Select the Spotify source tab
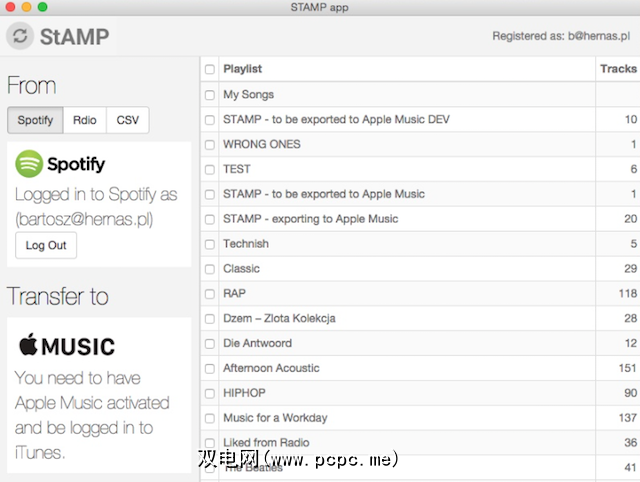This screenshot has width=640, height=482. [x=35, y=120]
